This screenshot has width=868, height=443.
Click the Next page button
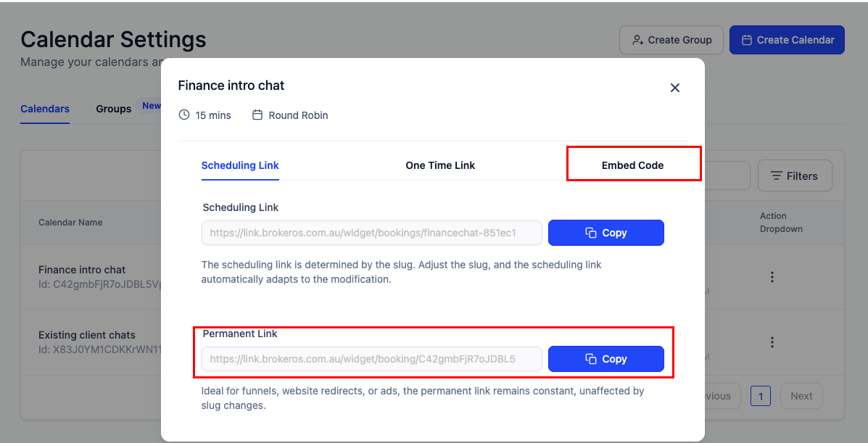pos(801,396)
